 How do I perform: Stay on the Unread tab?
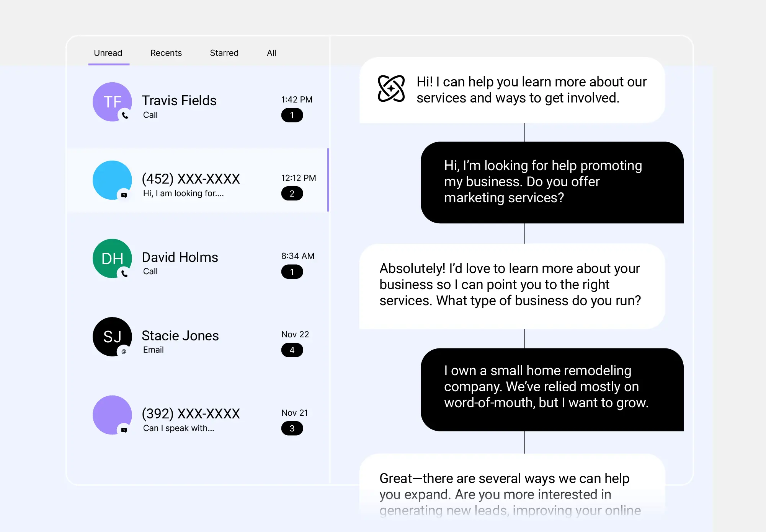point(108,53)
